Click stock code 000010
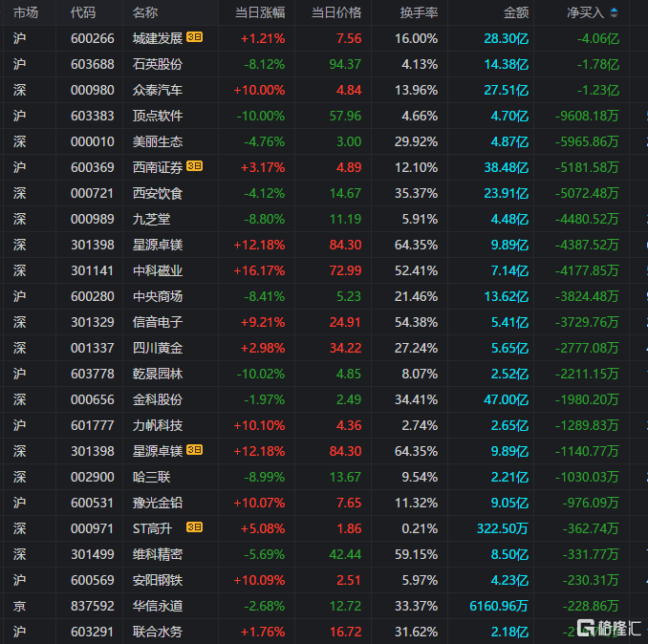The image size is (648, 644). [x=92, y=141]
